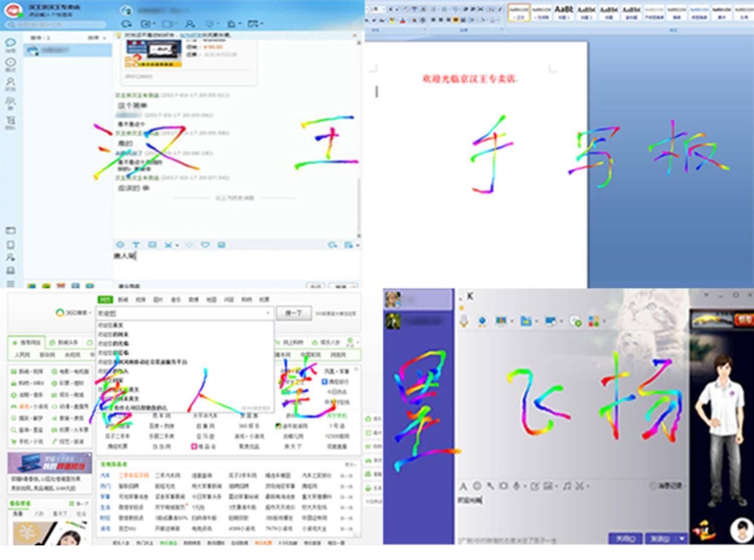Click the music note icon in QQ input toolbar
This screenshot has height=560, width=754.
coord(567,486)
